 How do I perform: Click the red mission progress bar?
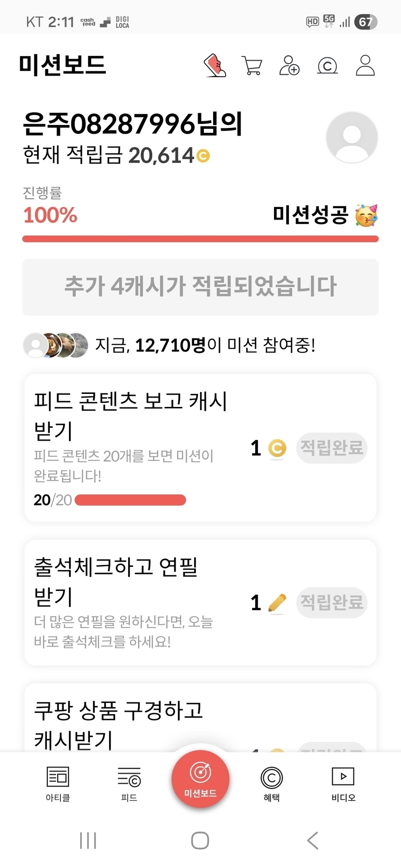coord(200,239)
